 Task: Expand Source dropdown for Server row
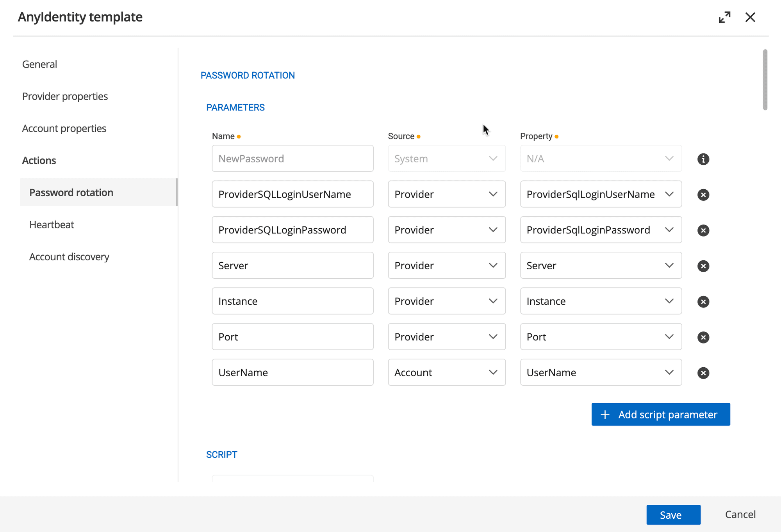446,265
